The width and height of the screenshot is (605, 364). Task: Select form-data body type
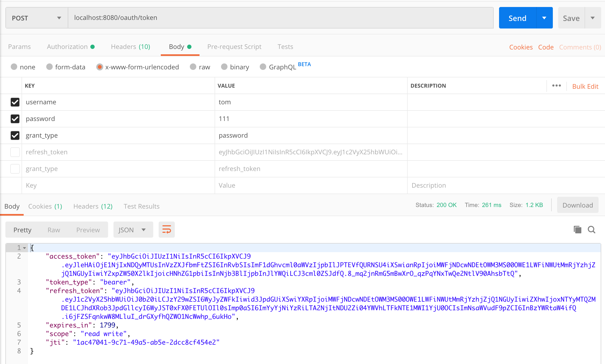click(49, 67)
